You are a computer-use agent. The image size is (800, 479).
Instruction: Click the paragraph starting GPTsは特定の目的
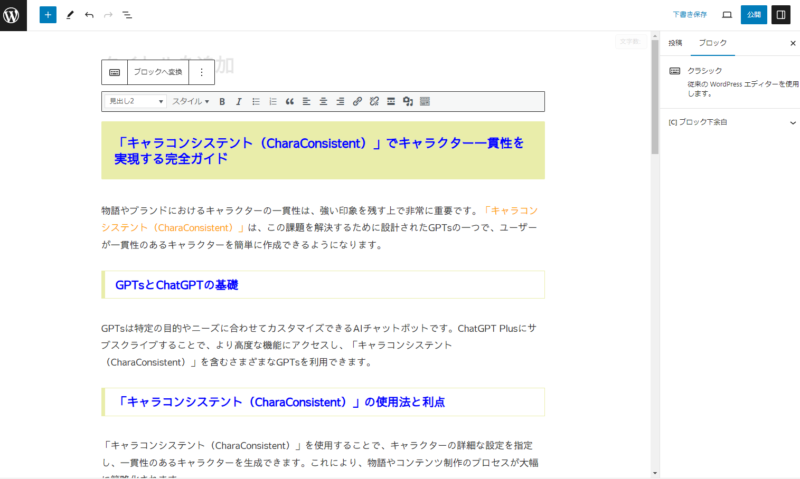[x=319, y=345]
